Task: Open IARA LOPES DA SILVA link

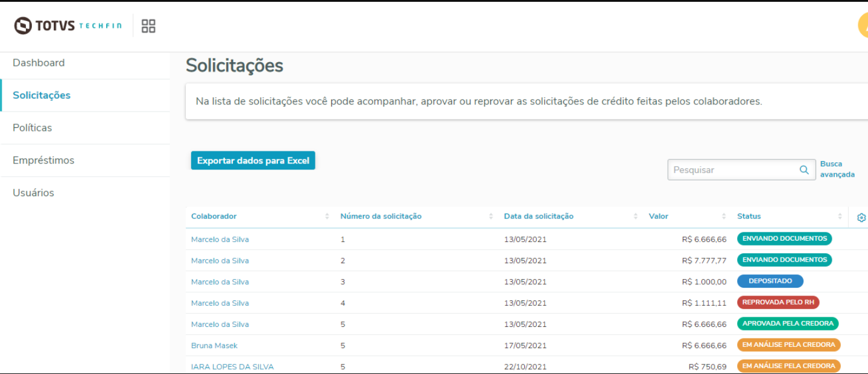Action: [232, 367]
